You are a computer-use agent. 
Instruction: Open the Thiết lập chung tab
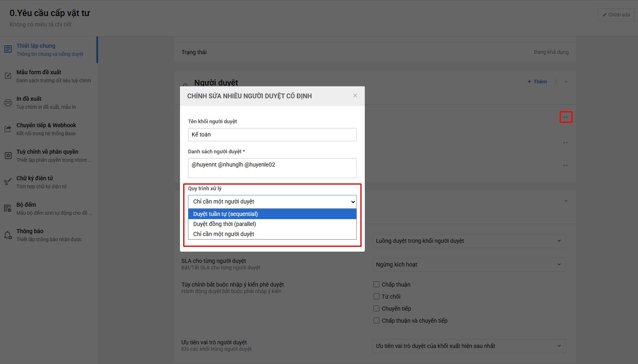coord(49,50)
